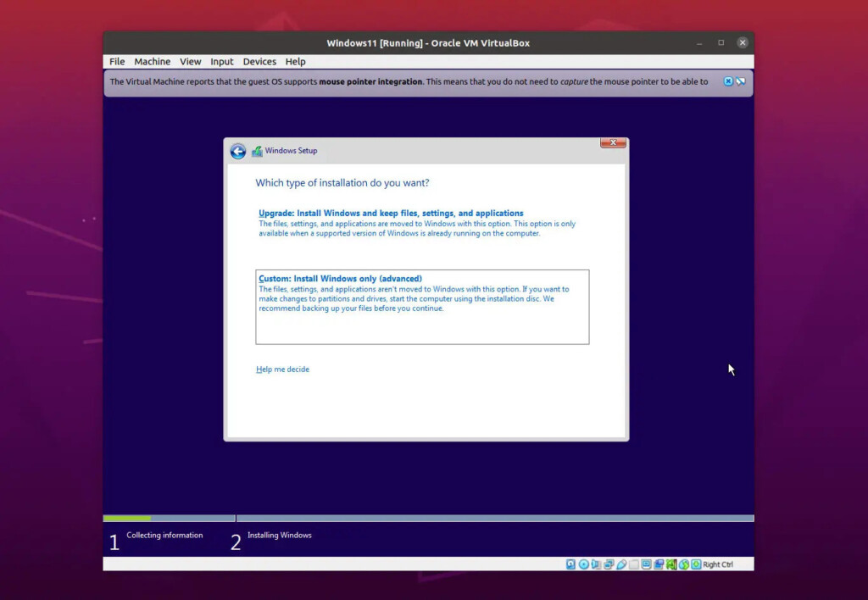Screen dimensions: 868x600
Task: Open the Devices menu
Action: 259,62
